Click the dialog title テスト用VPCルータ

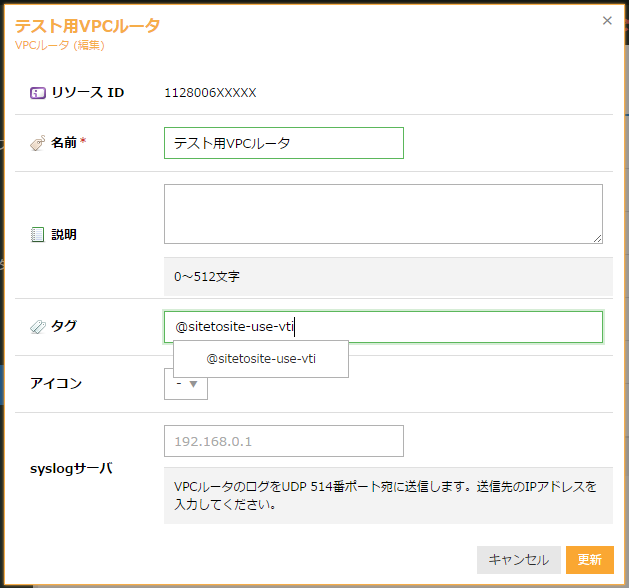click(87, 26)
